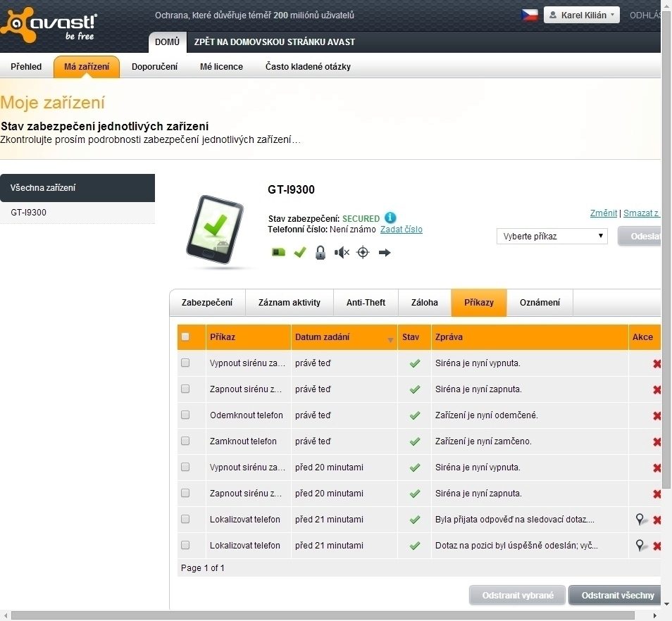Image resolution: width=672 pixels, height=621 pixels.
Task: Click the Smazat z... link
Action: click(641, 213)
